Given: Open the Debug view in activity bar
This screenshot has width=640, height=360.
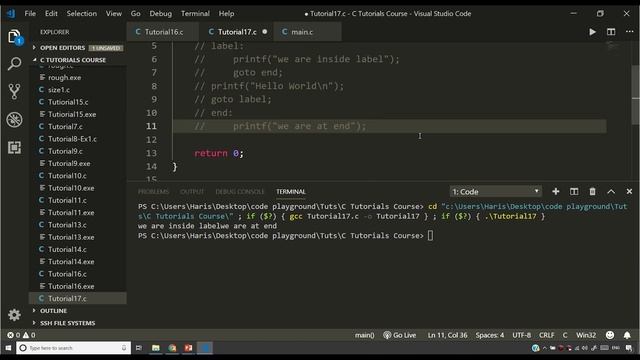Looking at the screenshot, I should 14,120.
